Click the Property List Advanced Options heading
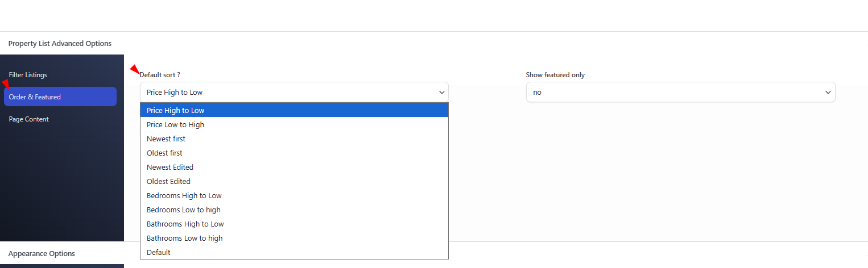 60,44
